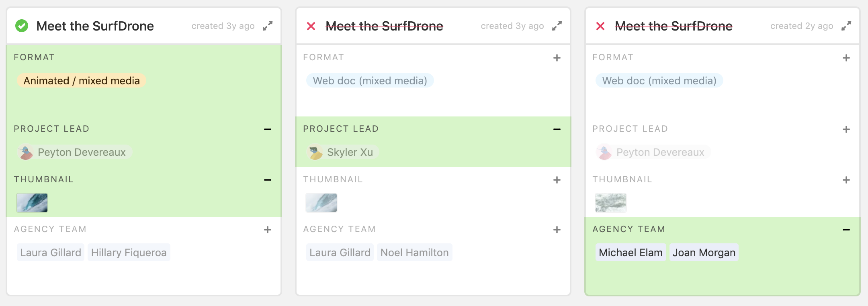Deselect Project Lead Skyler Xu minus
Viewport: 868px width, 306px height.
pyautogui.click(x=557, y=129)
